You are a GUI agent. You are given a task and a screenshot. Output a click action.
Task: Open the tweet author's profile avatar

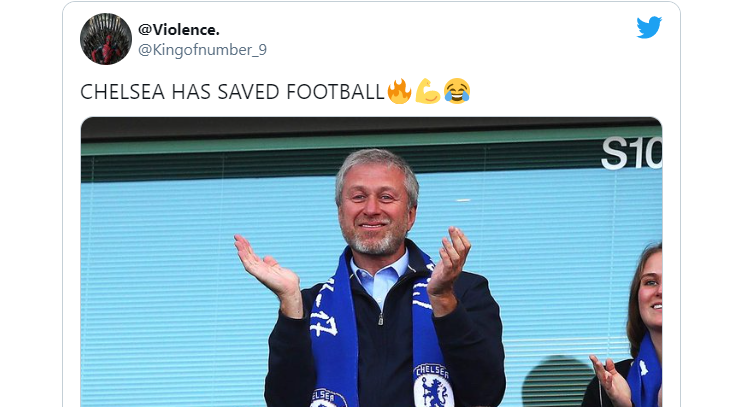[105, 39]
